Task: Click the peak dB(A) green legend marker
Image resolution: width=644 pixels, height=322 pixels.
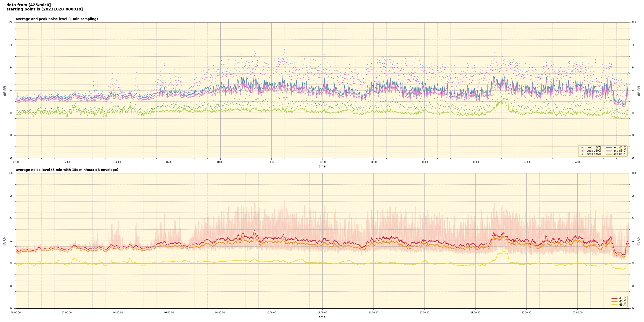Action: tap(582, 154)
